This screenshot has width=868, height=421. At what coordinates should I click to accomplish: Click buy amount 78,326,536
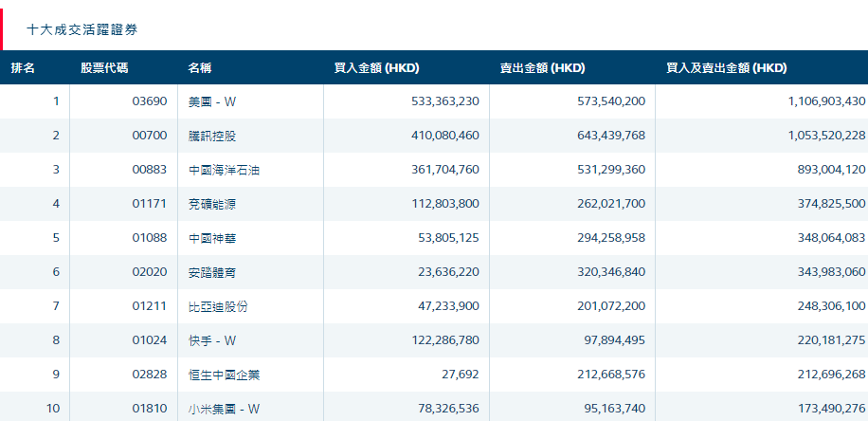tap(449, 409)
